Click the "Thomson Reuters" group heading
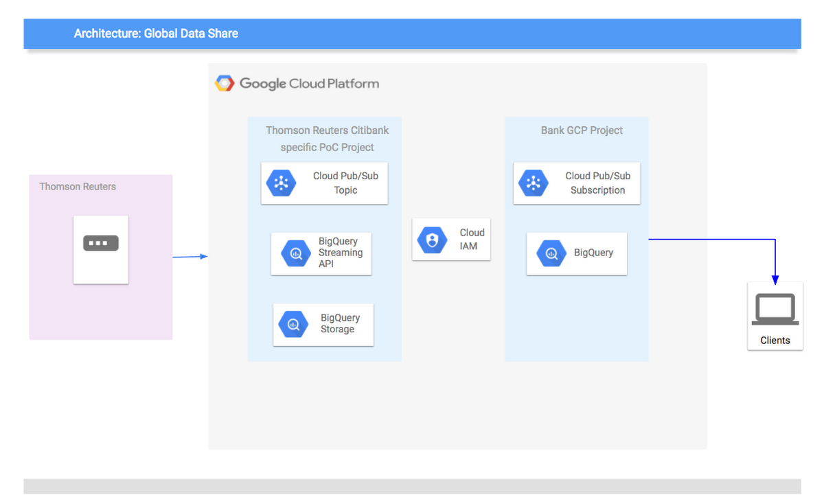The height and width of the screenshot is (504, 824). point(78,186)
